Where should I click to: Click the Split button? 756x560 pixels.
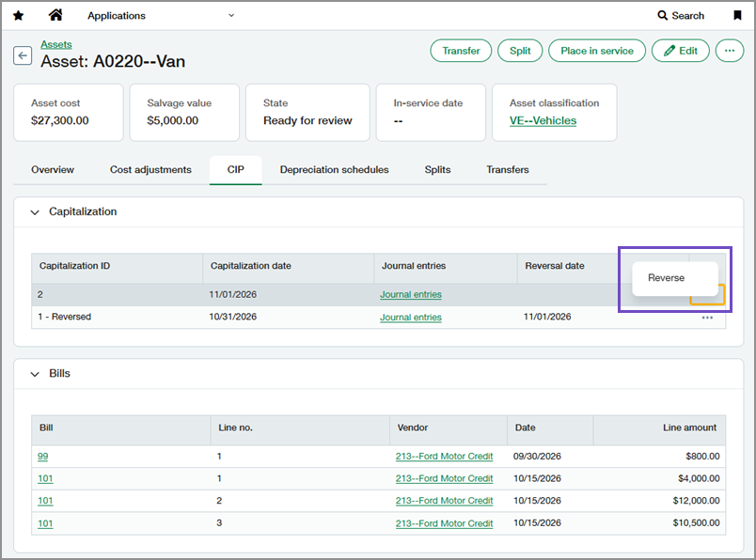click(520, 51)
